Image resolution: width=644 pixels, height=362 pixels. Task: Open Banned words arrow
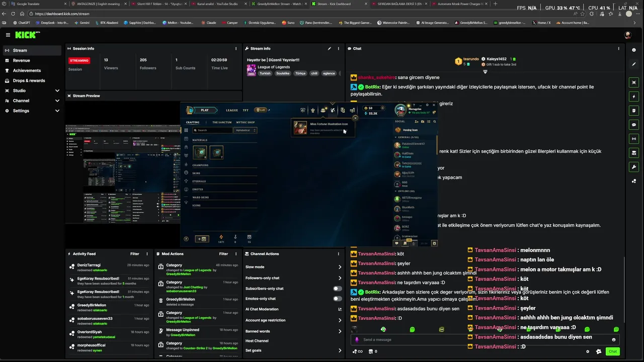point(340,331)
